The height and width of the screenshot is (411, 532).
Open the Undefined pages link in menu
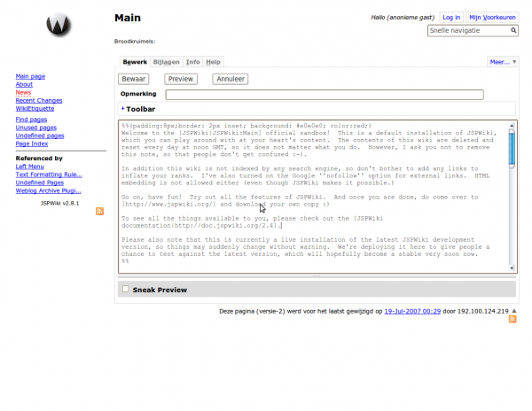tap(40, 136)
